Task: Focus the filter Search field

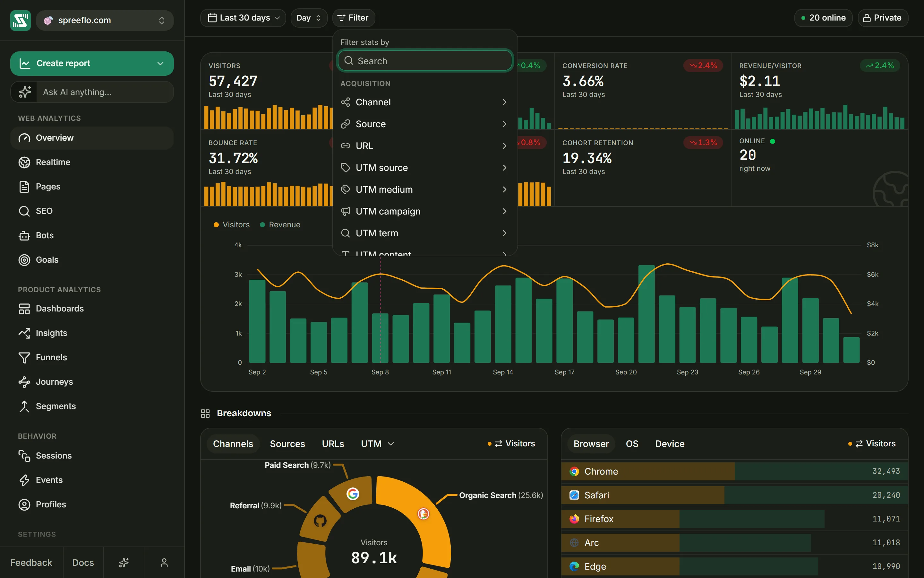Action: point(425,61)
